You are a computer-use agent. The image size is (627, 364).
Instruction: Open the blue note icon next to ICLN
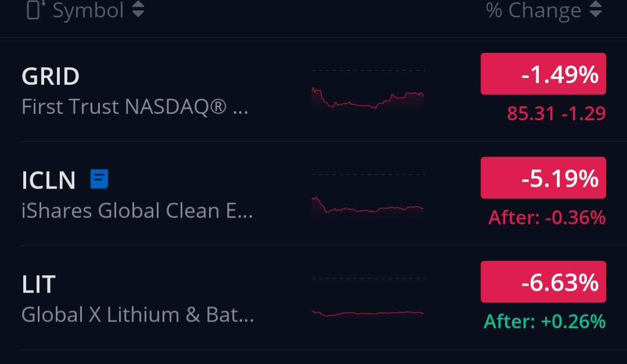pyautogui.click(x=99, y=179)
